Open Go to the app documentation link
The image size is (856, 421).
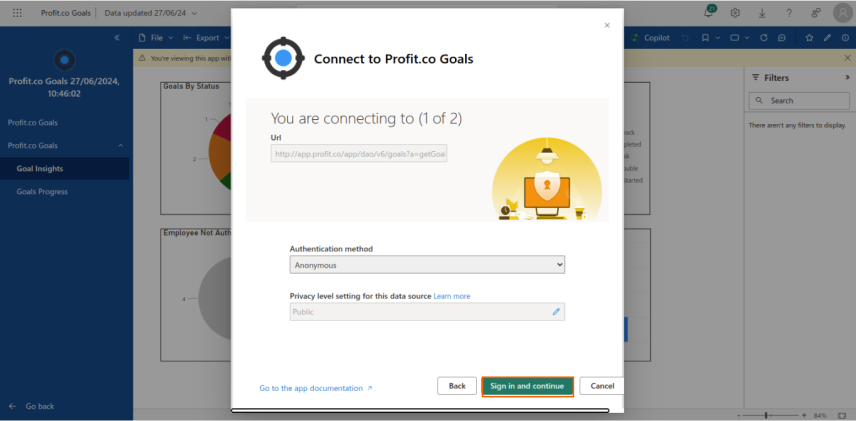[x=316, y=388]
